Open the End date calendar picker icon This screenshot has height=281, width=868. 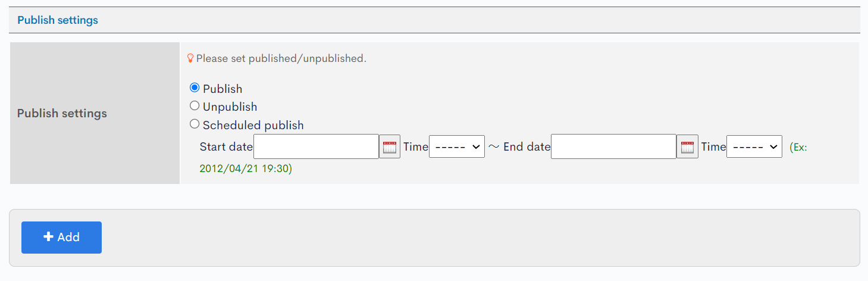tap(687, 146)
